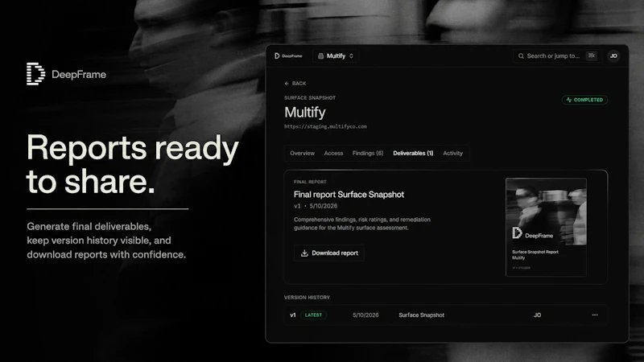Click the search magnifier icon

coord(521,56)
